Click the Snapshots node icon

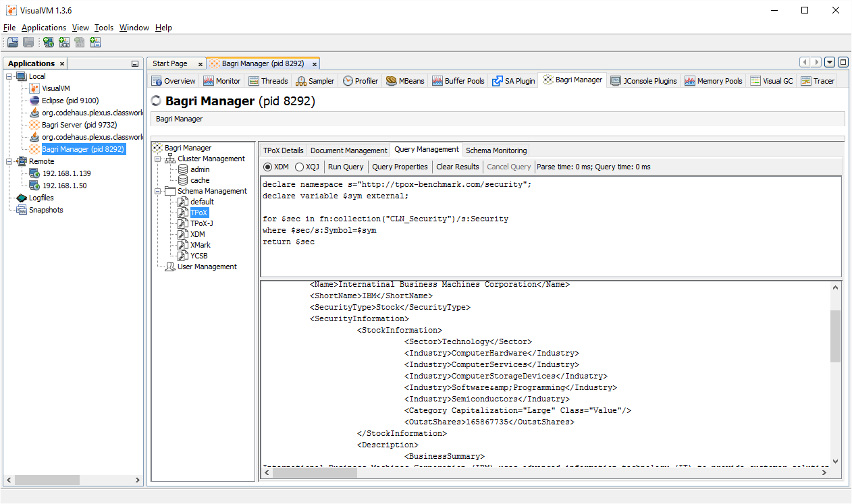click(x=22, y=210)
